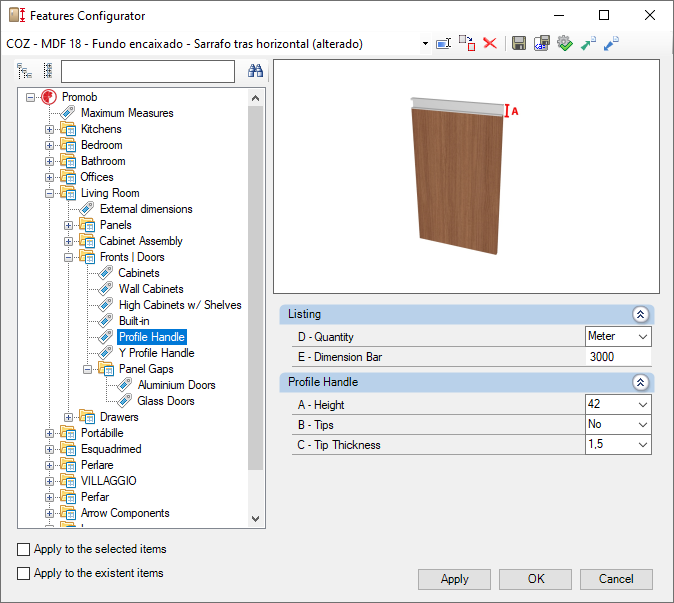Click the Aluminium Doors tag icon

[x=125, y=385]
